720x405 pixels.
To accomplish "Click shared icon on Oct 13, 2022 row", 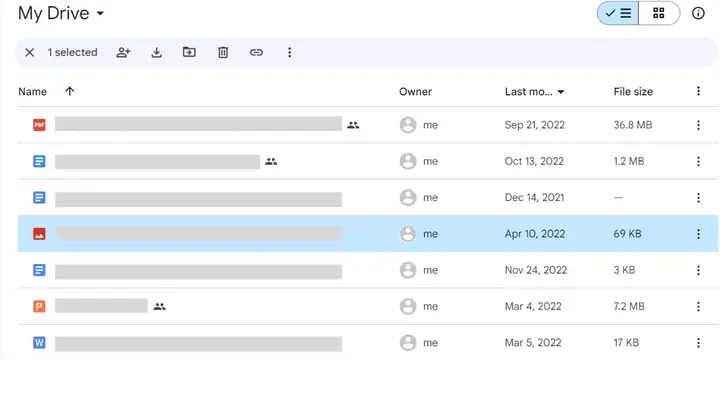I will [271, 161].
